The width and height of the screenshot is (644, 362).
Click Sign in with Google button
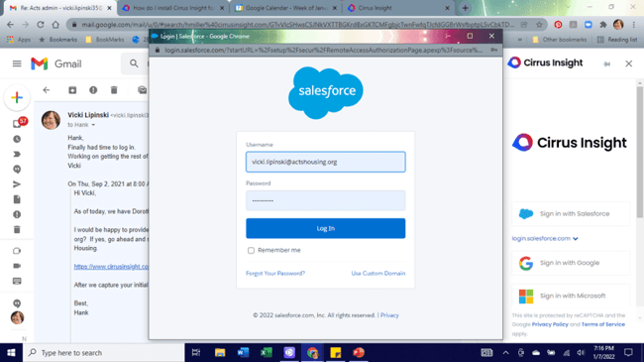point(571,263)
